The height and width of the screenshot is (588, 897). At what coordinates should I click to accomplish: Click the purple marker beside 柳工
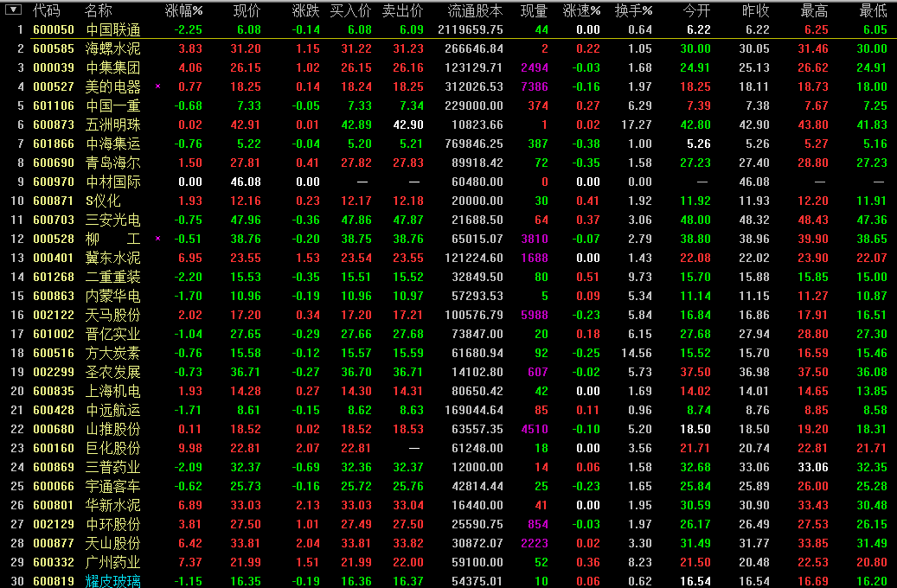click(x=158, y=239)
